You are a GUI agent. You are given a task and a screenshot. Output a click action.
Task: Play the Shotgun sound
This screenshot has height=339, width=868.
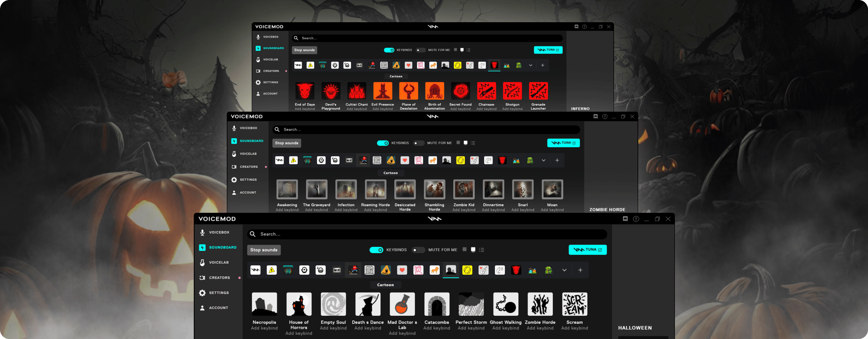512,91
